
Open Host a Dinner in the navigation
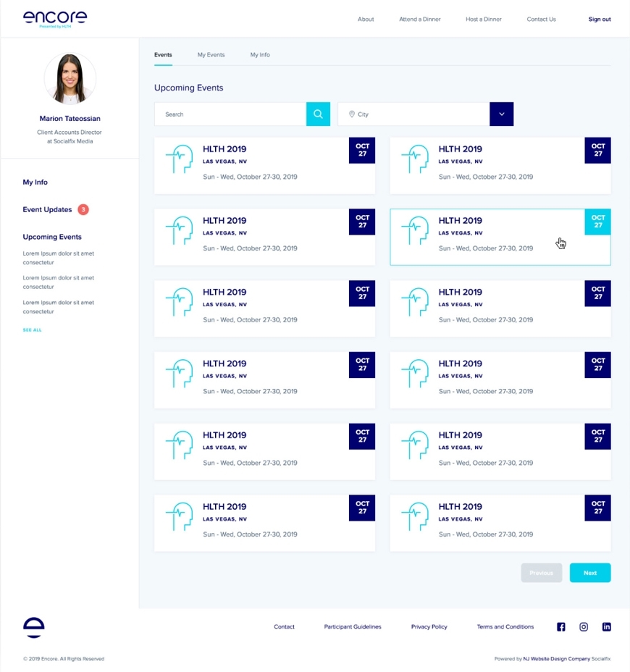point(484,20)
